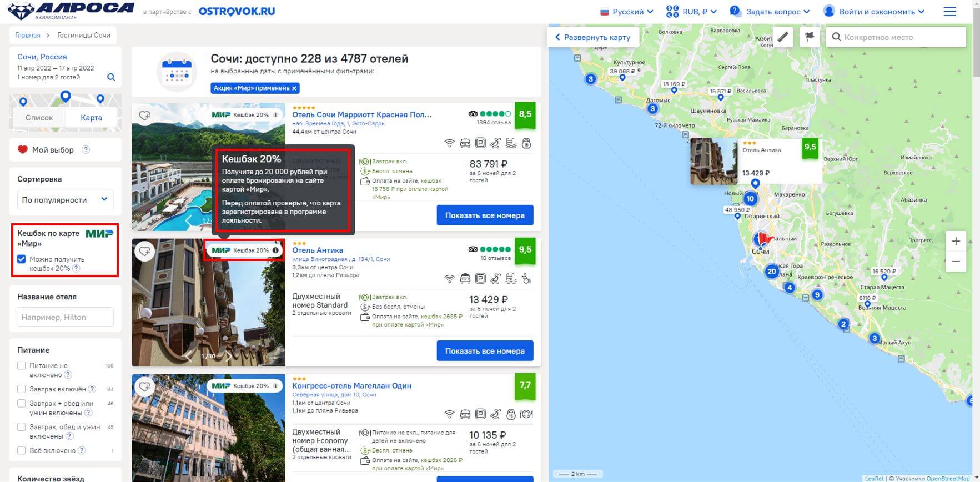Open the Русский language dropdown
Viewport: 980px width, 482px height.
[x=627, y=12]
